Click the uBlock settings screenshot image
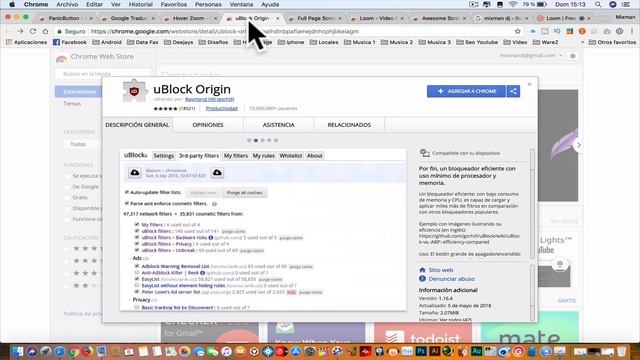 pyautogui.click(x=263, y=230)
